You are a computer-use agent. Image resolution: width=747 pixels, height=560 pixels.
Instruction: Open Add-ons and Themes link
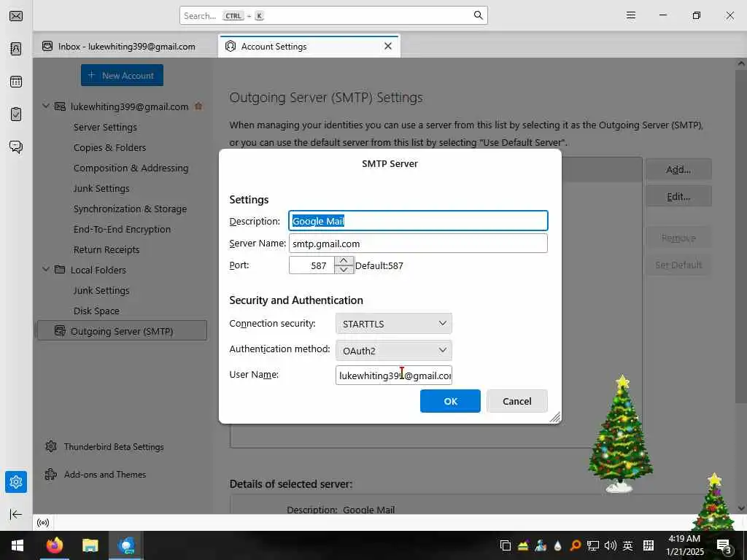tap(105, 474)
